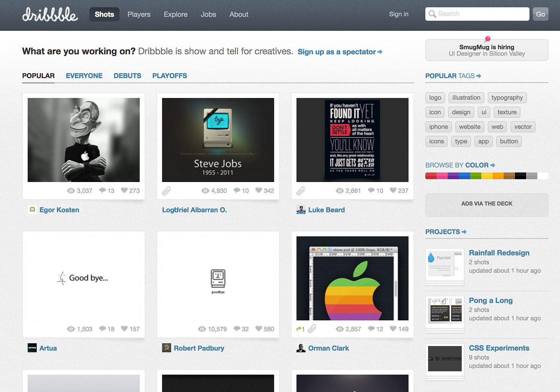Viewport: 560px width, 392px height.
Task: Click the Go search button
Action: pyautogui.click(x=540, y=14)
